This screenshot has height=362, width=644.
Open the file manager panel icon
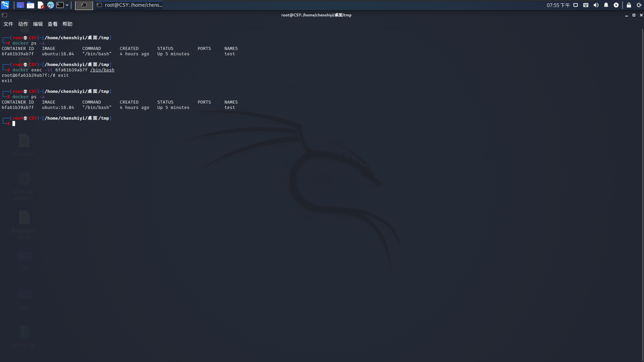coord(31,5)
